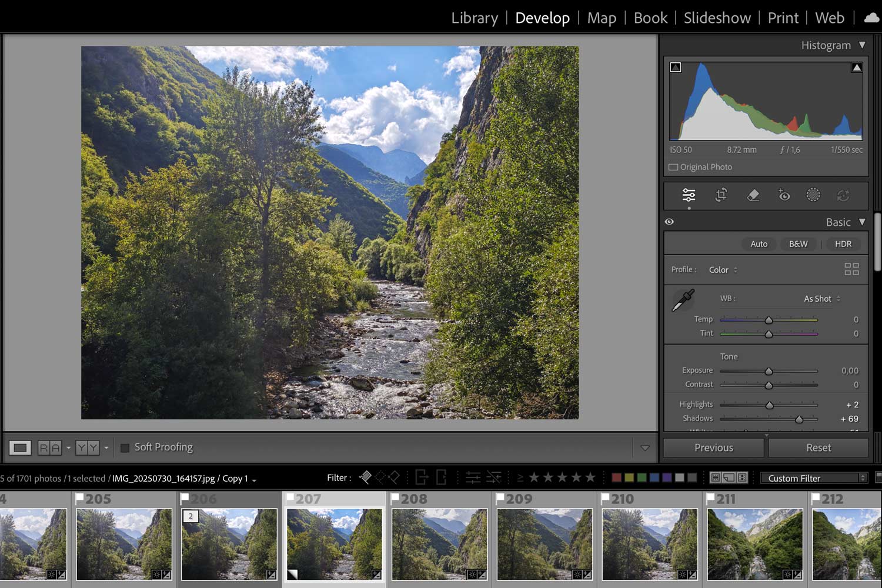Switch to the Library module
882x588 pixels.
(x=474, y=18)
